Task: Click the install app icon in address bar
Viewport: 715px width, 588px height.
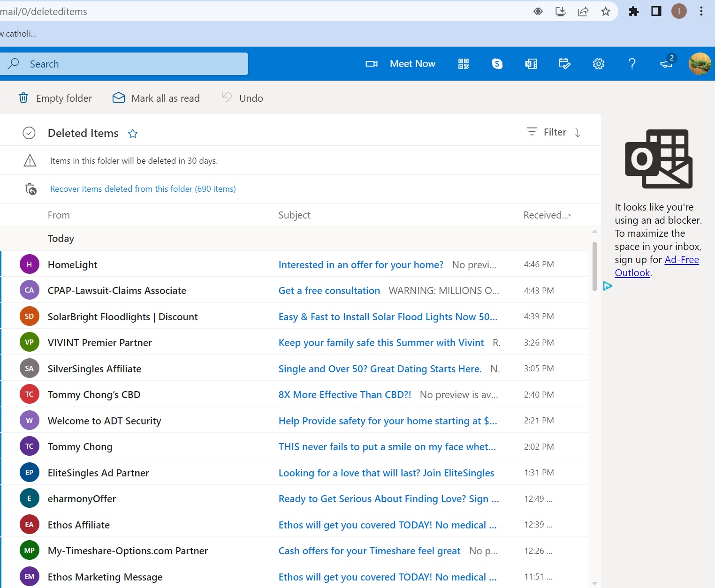Action: (x=561, y=11)
